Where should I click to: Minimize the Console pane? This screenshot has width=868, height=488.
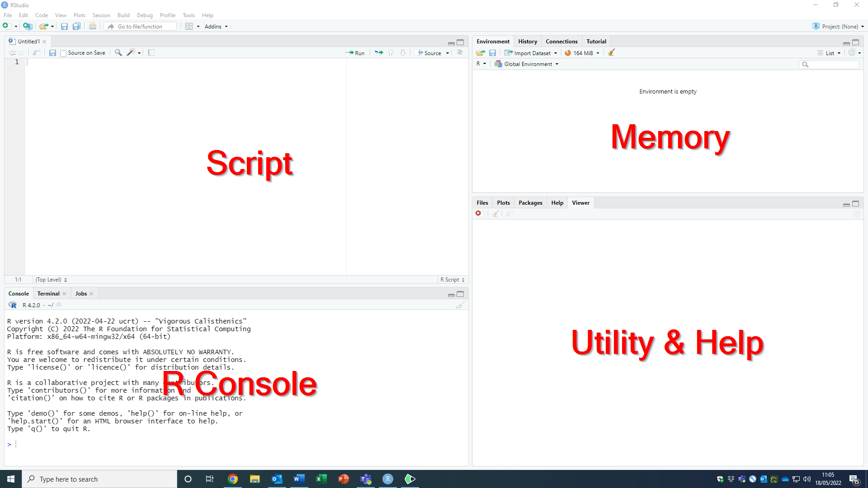pyautogui.click(x=451, y=294)
